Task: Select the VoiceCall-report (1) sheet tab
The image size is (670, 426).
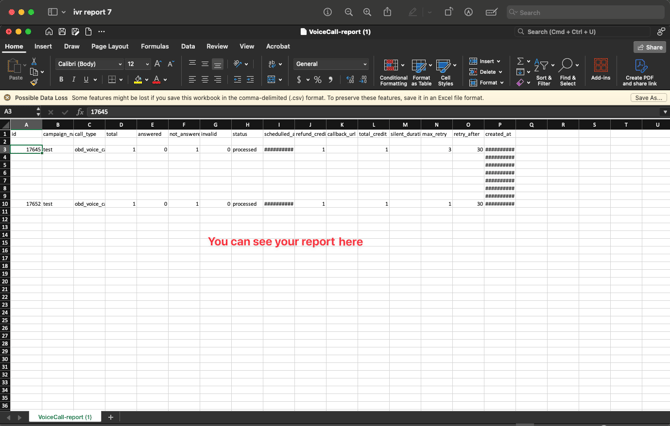Action: (x=65, y=417)
